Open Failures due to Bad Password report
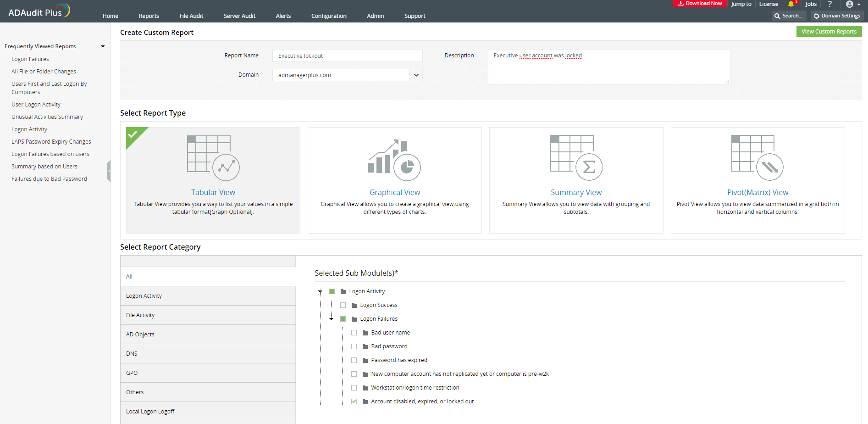 49,179
